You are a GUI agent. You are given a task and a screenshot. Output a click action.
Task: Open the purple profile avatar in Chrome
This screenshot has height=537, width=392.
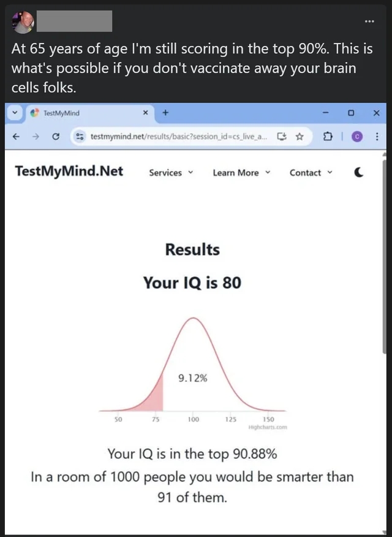356,137
